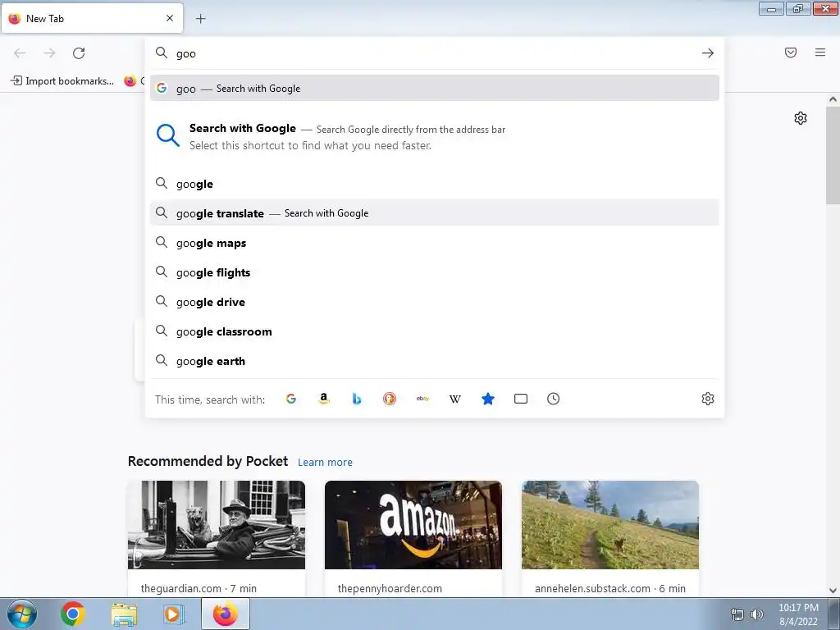Screen dimensions: 840x630
Task: Select Bing one-off search icon
Action: click(357, 399)
